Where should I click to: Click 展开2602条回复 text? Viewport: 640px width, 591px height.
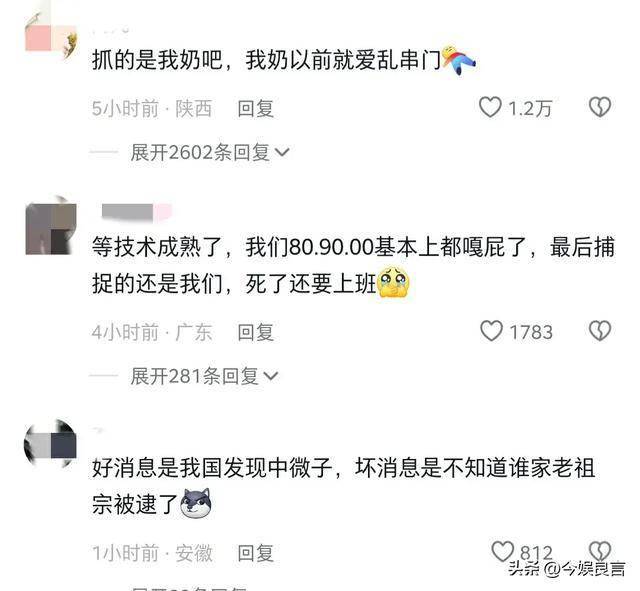click(x=200, y=153)
